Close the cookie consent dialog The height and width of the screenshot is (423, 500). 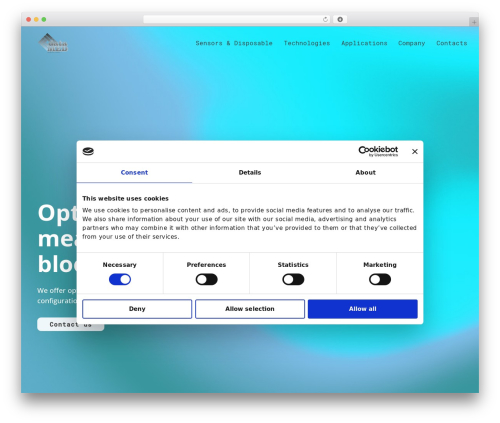pyautogui.click(x=415, y=151)
